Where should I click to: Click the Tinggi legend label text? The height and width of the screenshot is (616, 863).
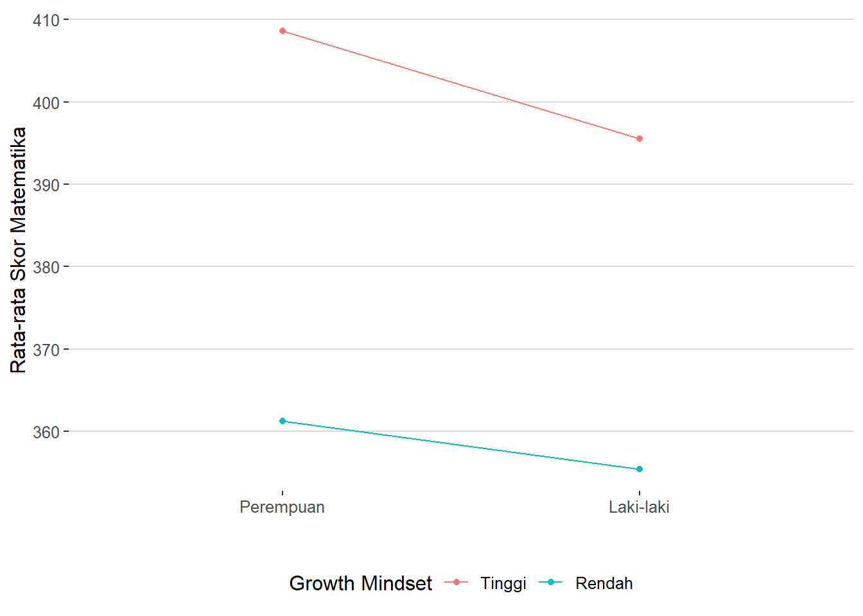503,583
